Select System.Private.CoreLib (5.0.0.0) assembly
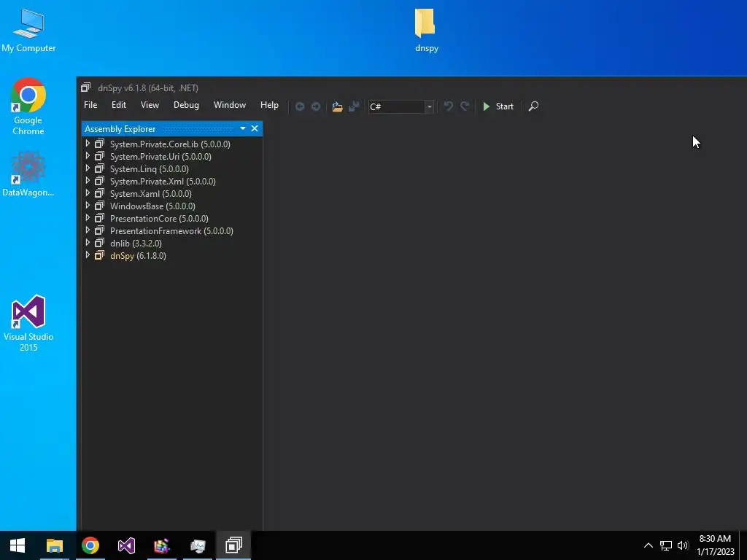 170,144
